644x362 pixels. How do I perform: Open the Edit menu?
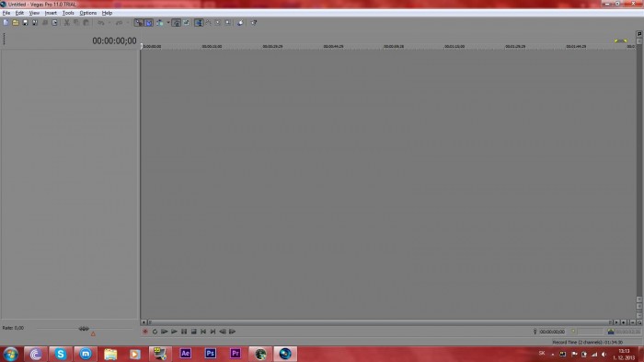tap(19, 13)
